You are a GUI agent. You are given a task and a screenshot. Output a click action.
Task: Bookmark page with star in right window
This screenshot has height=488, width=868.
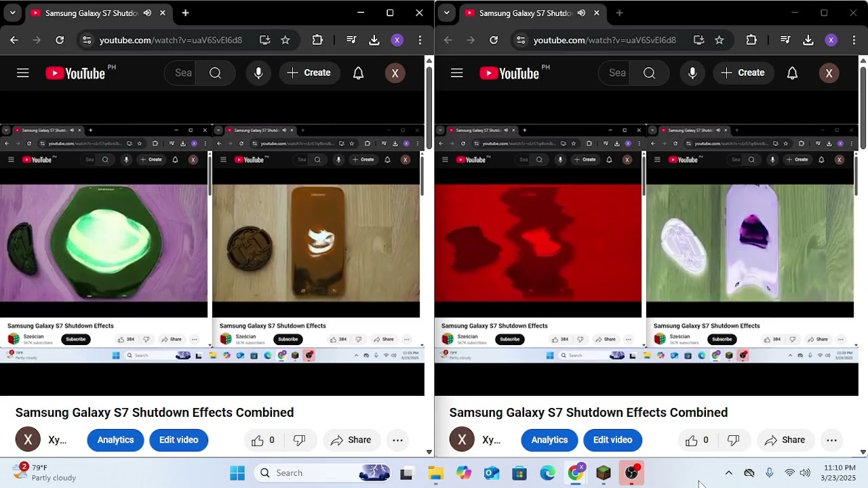[x=719, y=40]
